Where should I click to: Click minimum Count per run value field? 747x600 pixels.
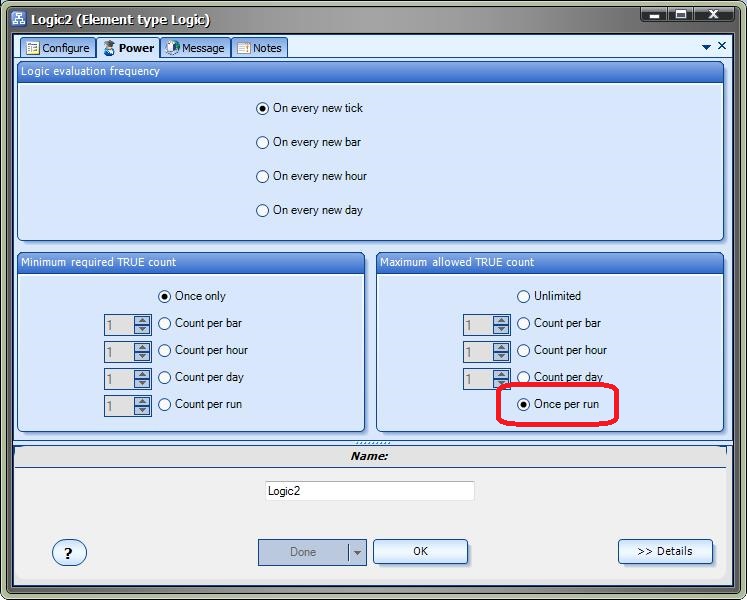pyautogui.click(x=120, y=406)
